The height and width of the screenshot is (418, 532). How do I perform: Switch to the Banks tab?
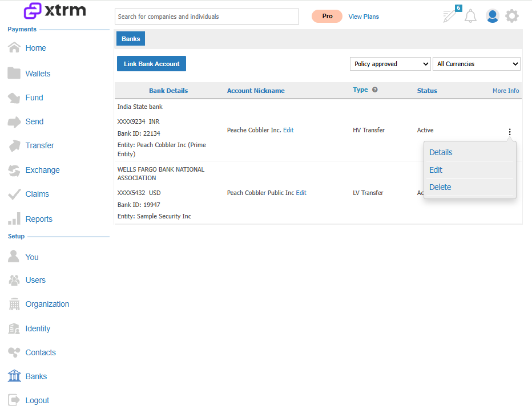pyautogui.click(x=131, y=39)
